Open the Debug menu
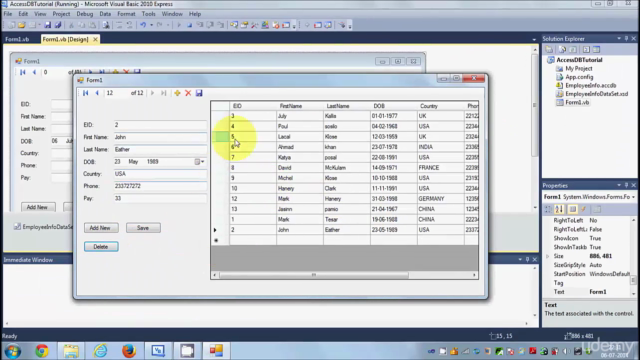640x360 pixels. (x=84, y=14)
